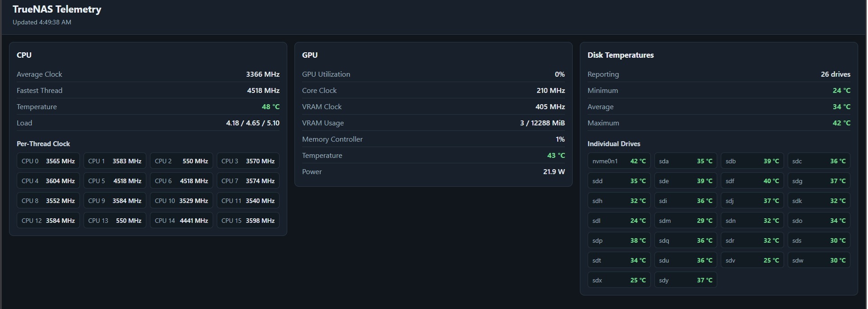The height and width of the screenshot is (309, 868).
Task: Click the Average Clock 3366 MHz value
Action: 263,74
